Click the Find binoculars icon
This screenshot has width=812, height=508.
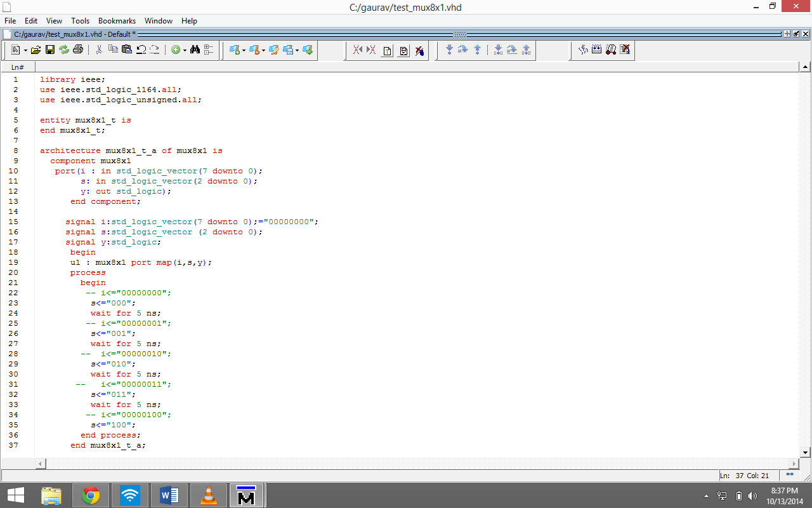tap(195, 50)
